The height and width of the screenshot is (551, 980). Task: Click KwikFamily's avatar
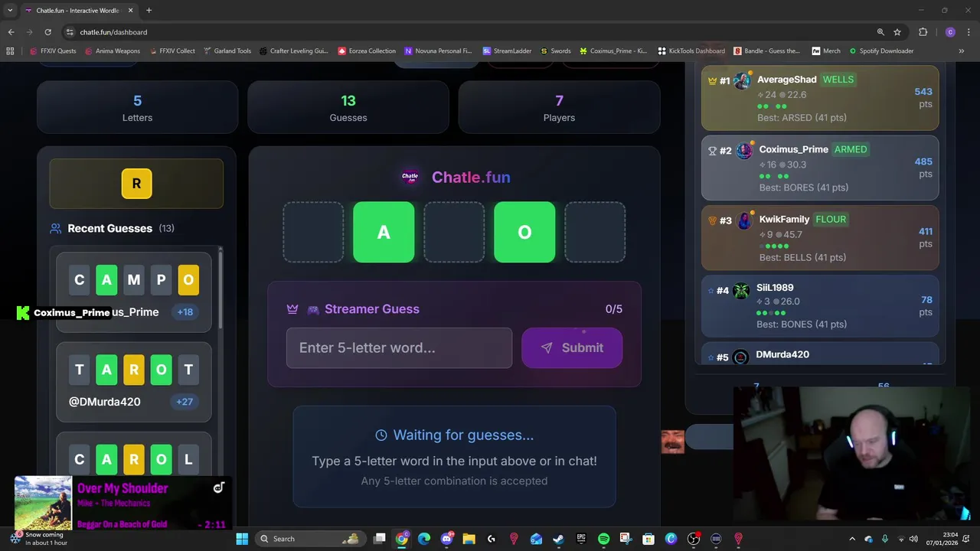743,220
